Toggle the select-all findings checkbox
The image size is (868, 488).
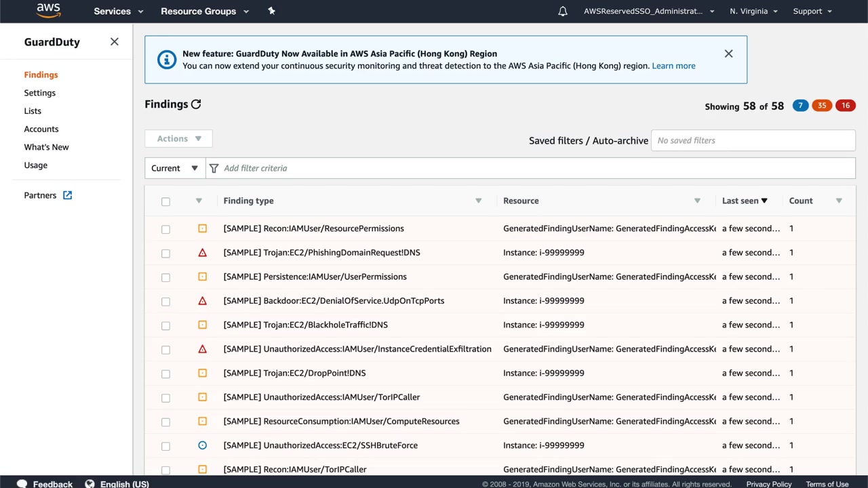(x=165, y=201)
